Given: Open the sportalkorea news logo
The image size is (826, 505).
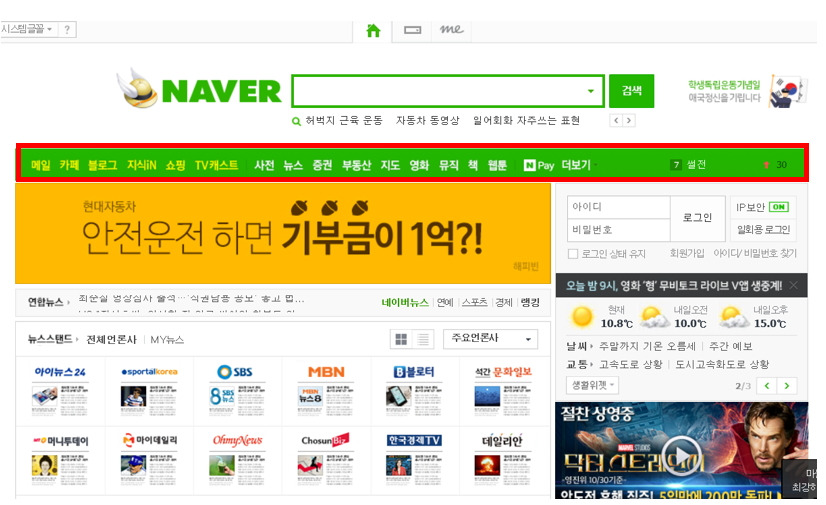Looking at the screenshot, I should (x=149, y=372).
